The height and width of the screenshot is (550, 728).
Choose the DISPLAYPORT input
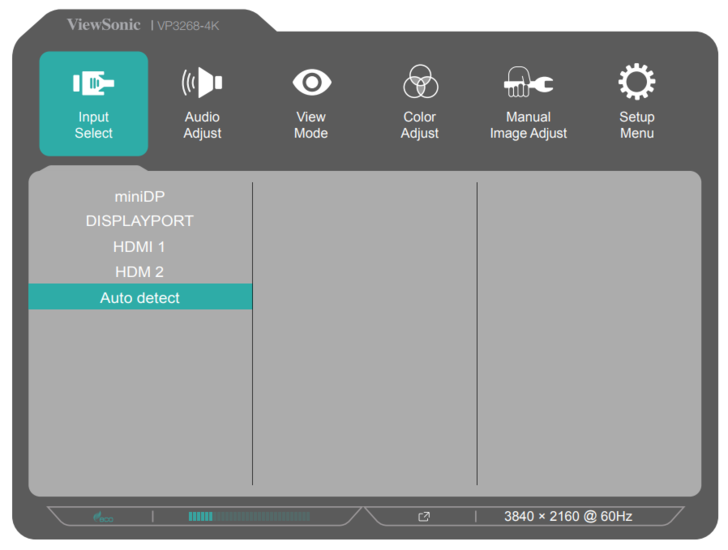click(140, 221)
